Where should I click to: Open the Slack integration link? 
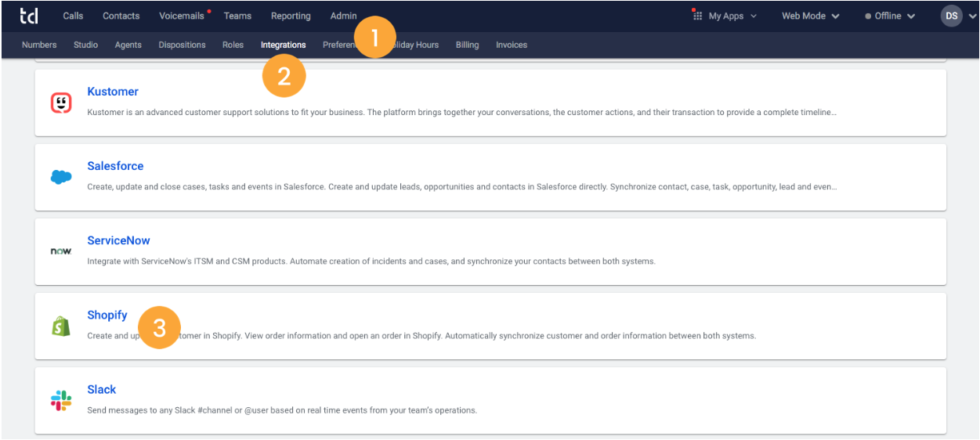point(102,389)
